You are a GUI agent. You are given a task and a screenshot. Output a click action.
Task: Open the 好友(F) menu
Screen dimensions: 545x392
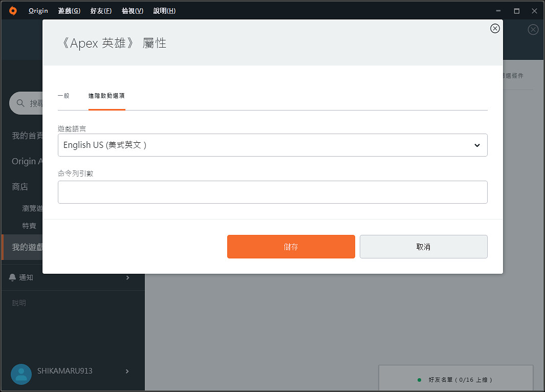[101, 11]
